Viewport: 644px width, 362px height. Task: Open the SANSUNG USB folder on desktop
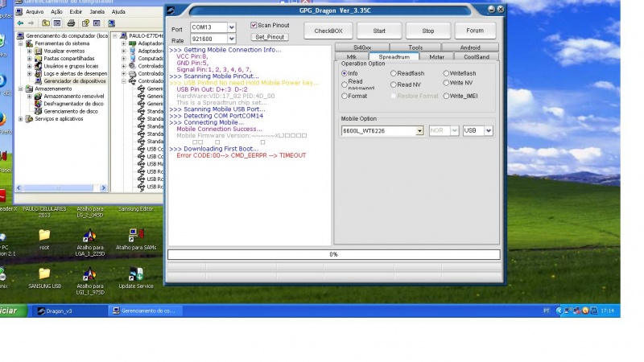[x=44, y=278]
